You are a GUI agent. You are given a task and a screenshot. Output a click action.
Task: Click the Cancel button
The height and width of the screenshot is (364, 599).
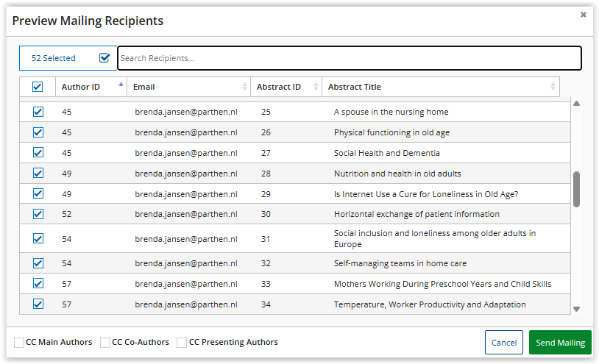coord(503,343)
